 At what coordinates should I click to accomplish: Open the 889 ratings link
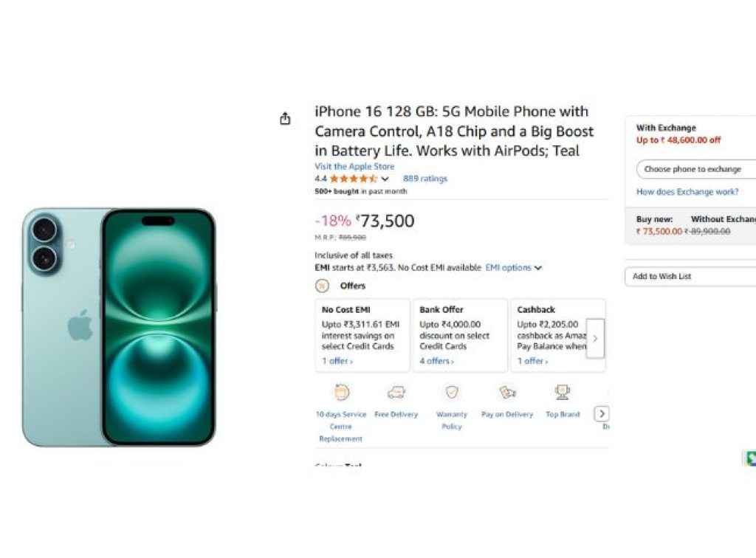point(425,178)
